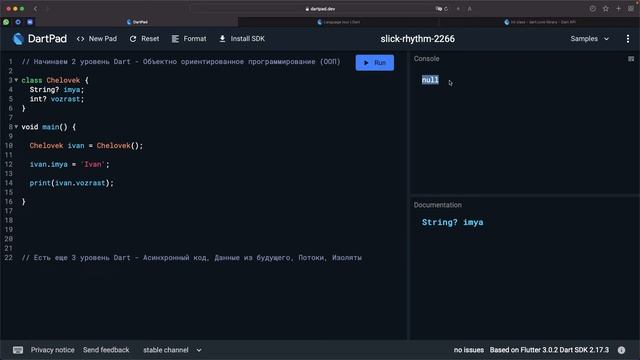
Task: Click Send feedback link
Action: [x=106, y=350]
